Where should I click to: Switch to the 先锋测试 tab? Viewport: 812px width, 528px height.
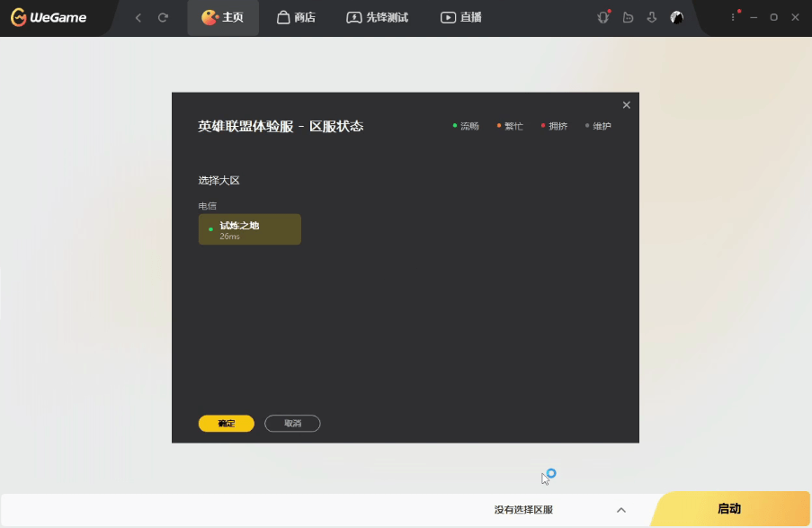point(378,18)
